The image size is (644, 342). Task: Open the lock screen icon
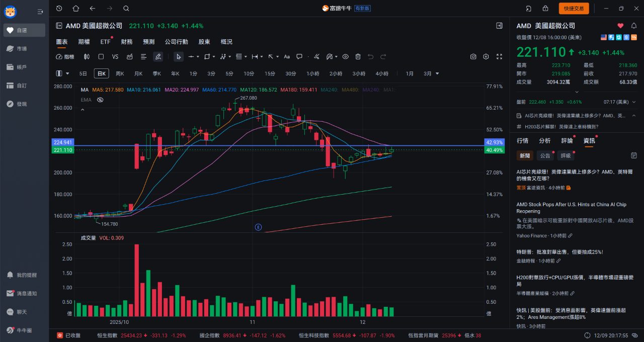(545, 8)
